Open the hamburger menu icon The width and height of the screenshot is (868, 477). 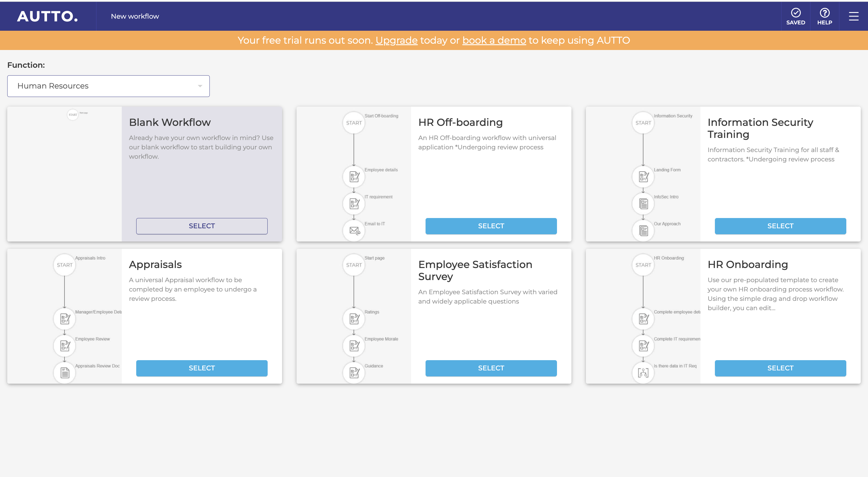pyautogui.click(x=854, y=16)
